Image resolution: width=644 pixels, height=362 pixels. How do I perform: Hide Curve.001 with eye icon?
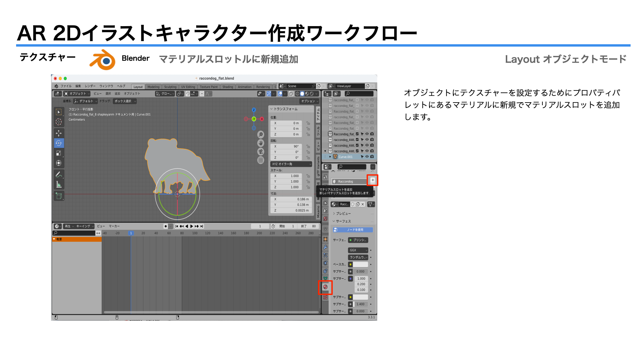[367, 157]
